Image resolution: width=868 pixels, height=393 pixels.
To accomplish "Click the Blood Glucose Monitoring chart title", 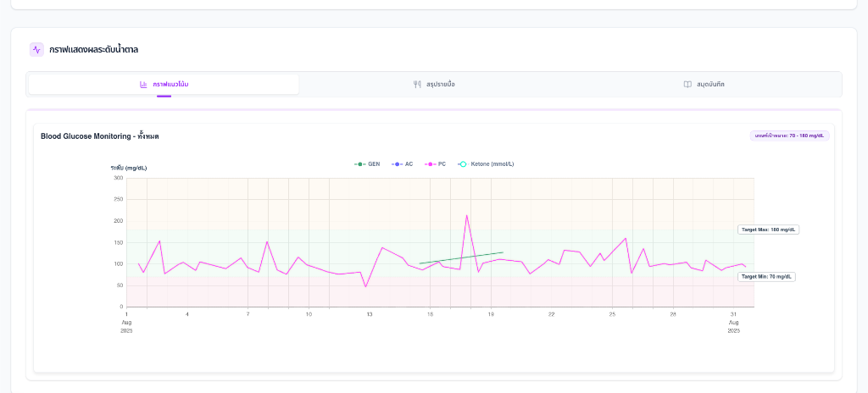I will [x=100, y=136].
